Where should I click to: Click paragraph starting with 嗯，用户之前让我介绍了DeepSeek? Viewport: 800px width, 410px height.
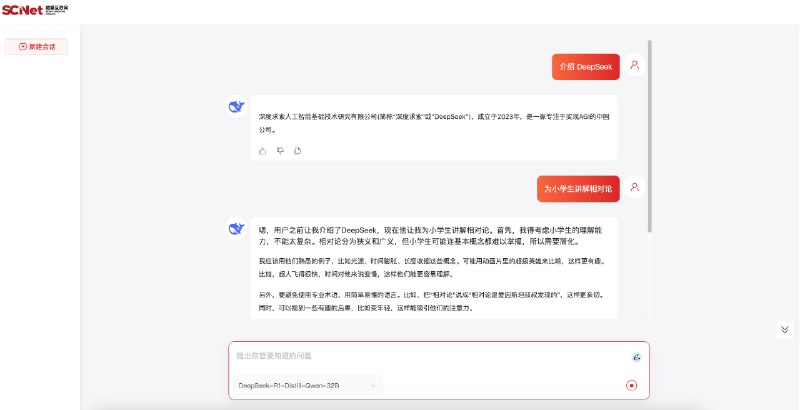pyautogui.click(x=433, y=236)
